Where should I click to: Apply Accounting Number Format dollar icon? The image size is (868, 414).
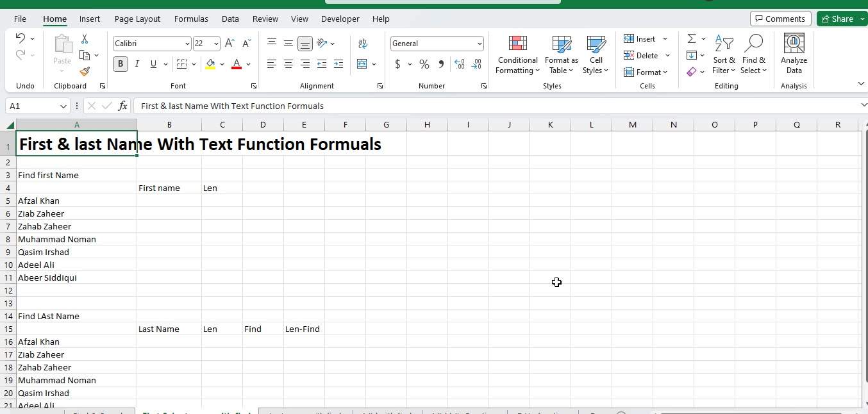click(x=398, y=64)
